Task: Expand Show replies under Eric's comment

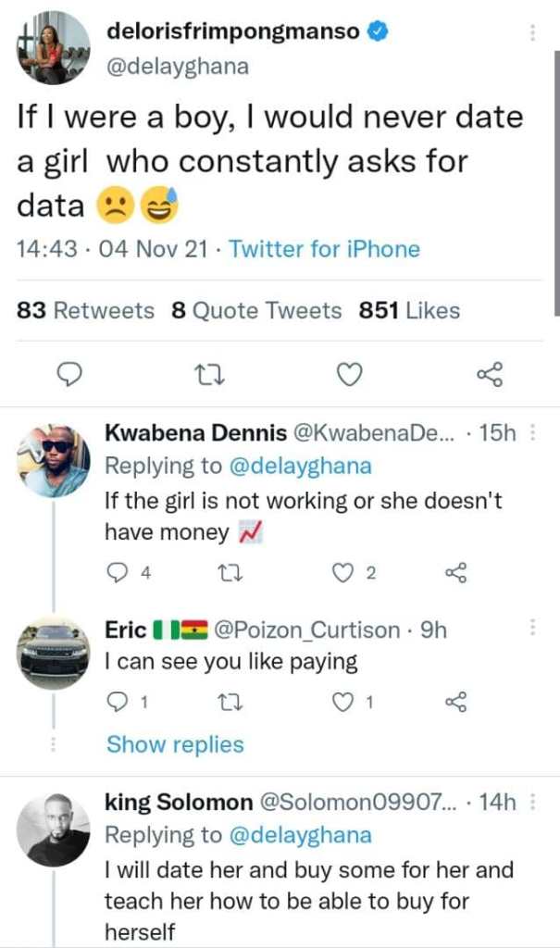Action: (175, 744)
